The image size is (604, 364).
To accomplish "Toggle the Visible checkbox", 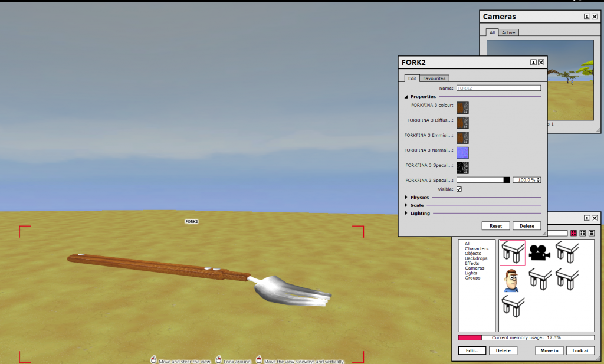I will pyautogui.click(x=459, y=189).
